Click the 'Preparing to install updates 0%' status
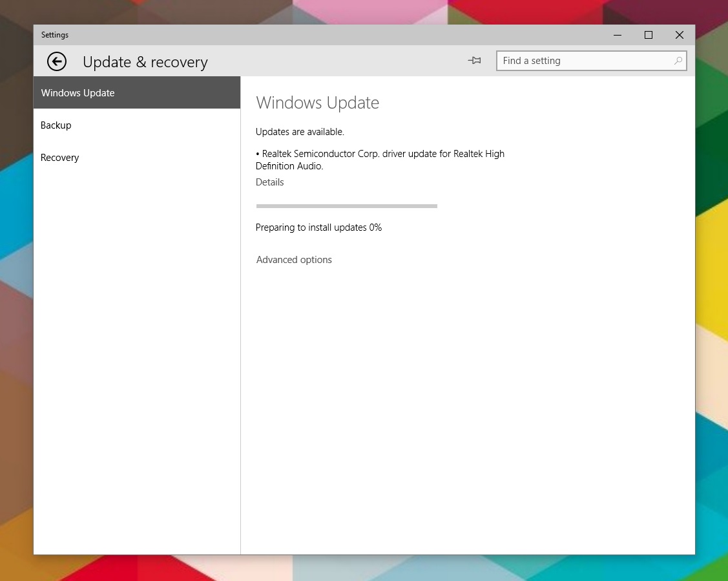728x581 pixels. 318,227
